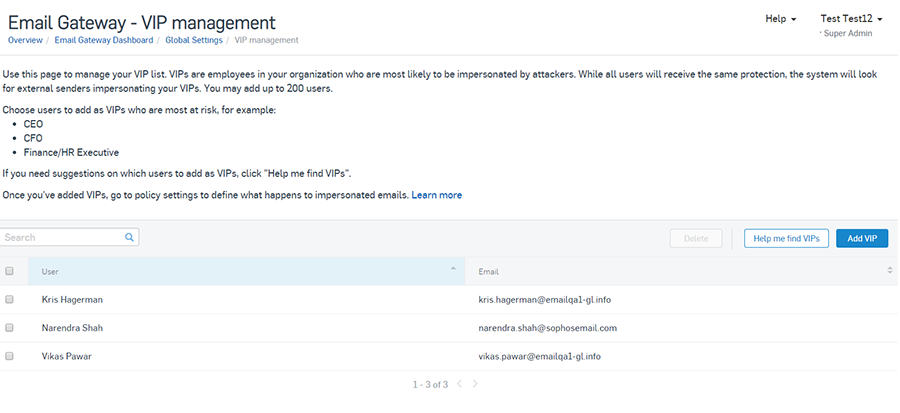900x413 pixels.
Task: Click the search magnifier icon
Action: [129, 238]
